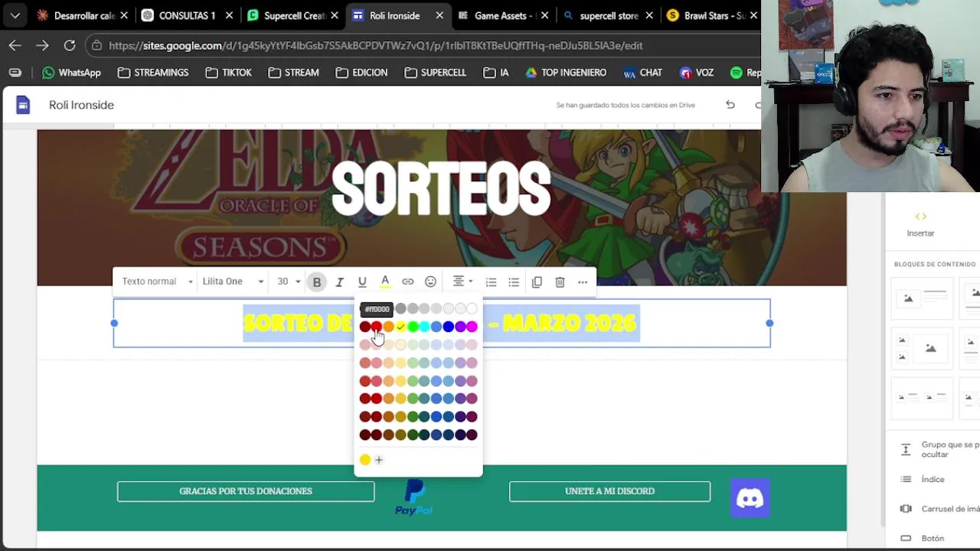Open the font size 30 dropdown
This screenshot has height=551, width=980.
289,282
